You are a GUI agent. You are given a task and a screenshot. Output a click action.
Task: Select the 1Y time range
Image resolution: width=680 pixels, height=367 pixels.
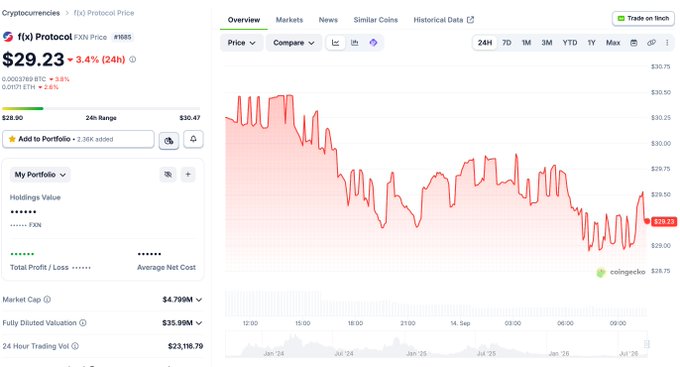[x=592, y=43]
